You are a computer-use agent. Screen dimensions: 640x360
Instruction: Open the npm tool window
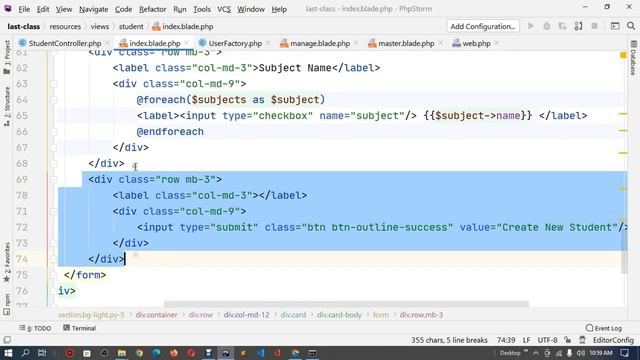click(x=7, y=304)
